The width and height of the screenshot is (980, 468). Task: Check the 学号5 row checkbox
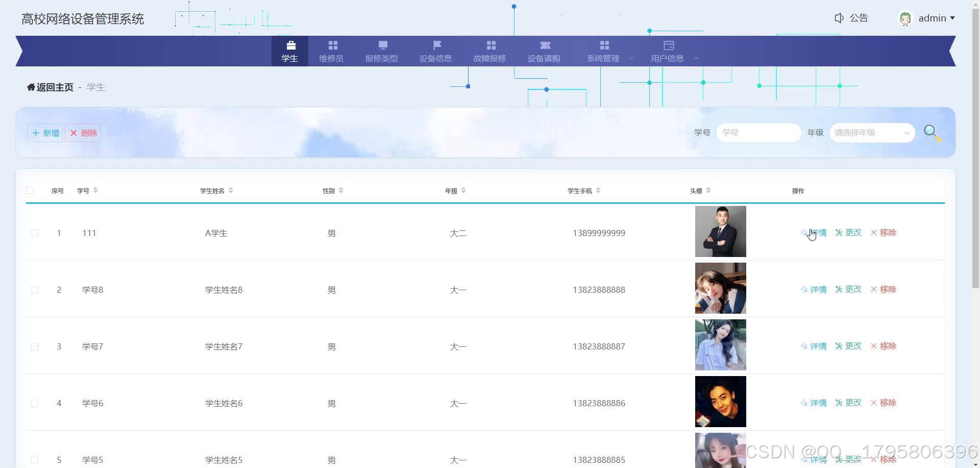[x=35, y=460]
